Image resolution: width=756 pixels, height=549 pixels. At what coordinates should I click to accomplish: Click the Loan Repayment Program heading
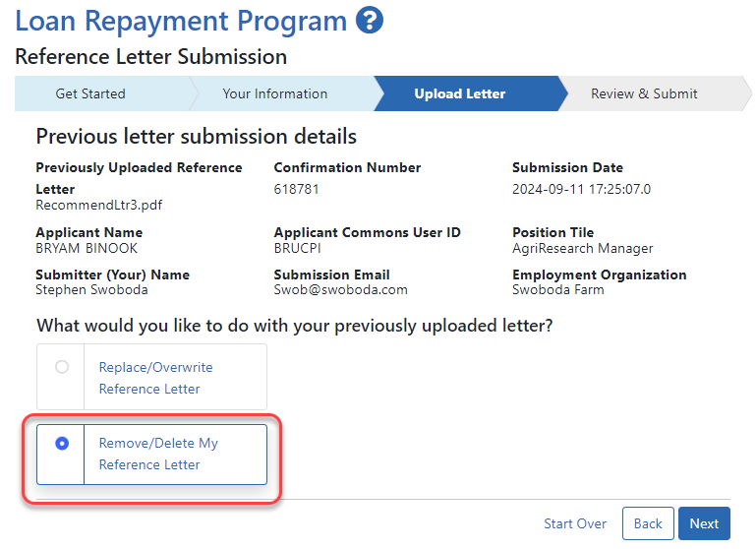(181, 21)
